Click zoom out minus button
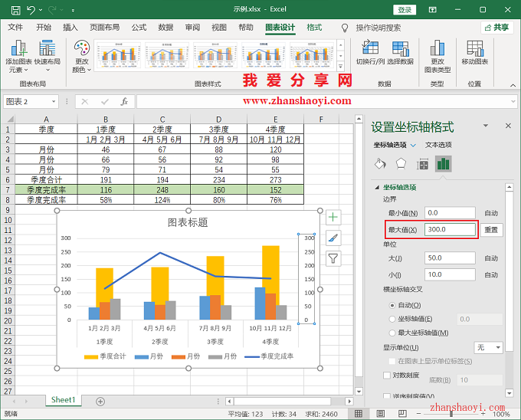The image size is (521, 420). point(418,414)
